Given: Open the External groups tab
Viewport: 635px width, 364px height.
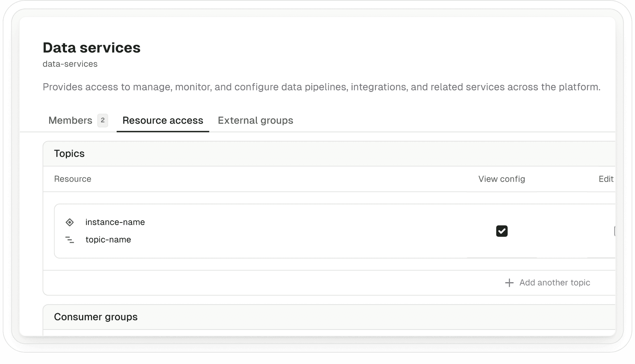Looking at the screenshot, I should coord(255,121).
